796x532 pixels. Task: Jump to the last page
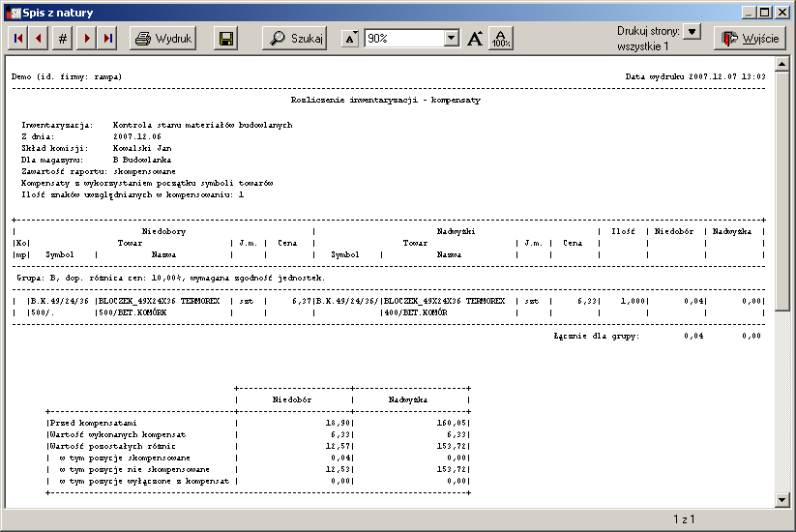pyautogui.click(x=107, y=38)
